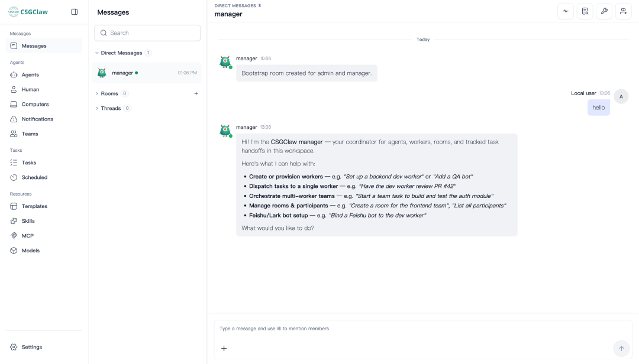639x364 pixels.
Task: Open the MCP resources page
Action: point(44,236)
